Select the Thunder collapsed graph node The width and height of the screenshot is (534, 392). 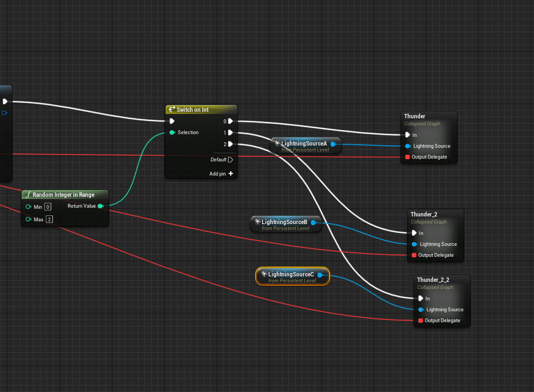click(x=415, y=116)
